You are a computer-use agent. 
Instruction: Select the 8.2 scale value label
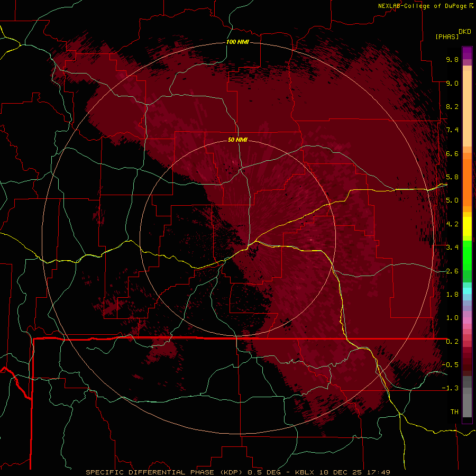click(x=452, y=106)
